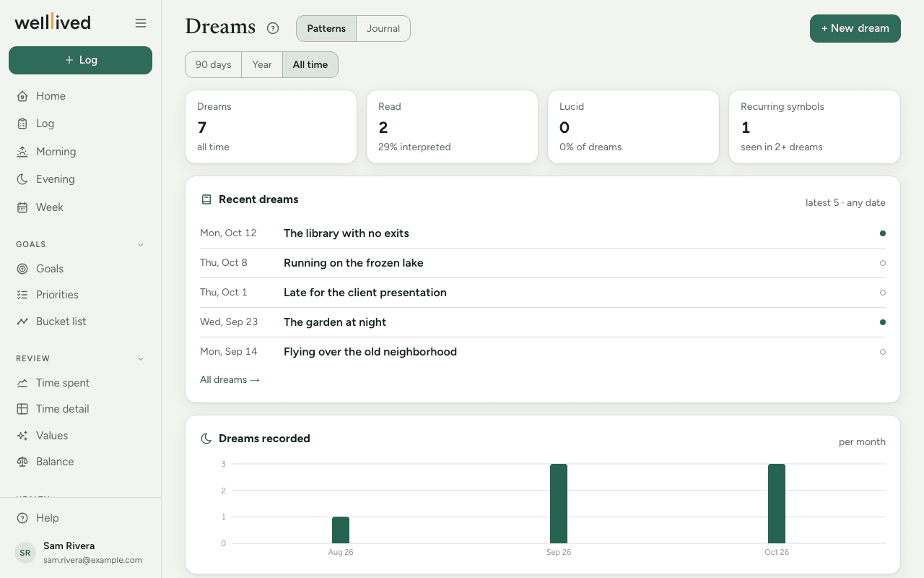Click the Morning sunrise icon

click(x=22, y=152)
